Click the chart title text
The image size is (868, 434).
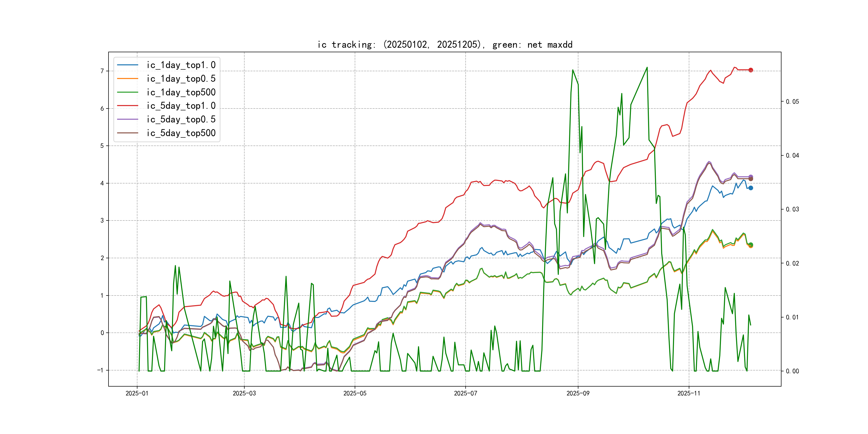click(x=445, y=44)
